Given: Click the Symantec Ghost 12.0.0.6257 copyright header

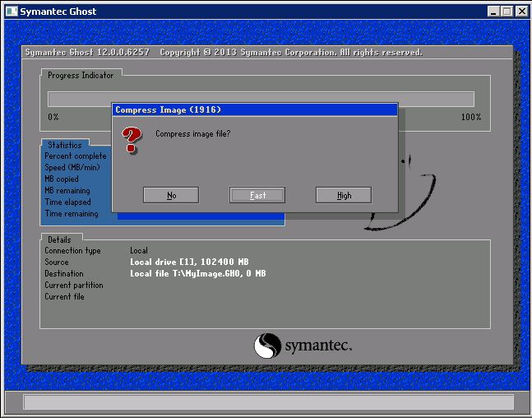Looking at the screenshot, I should click(224, 53).
